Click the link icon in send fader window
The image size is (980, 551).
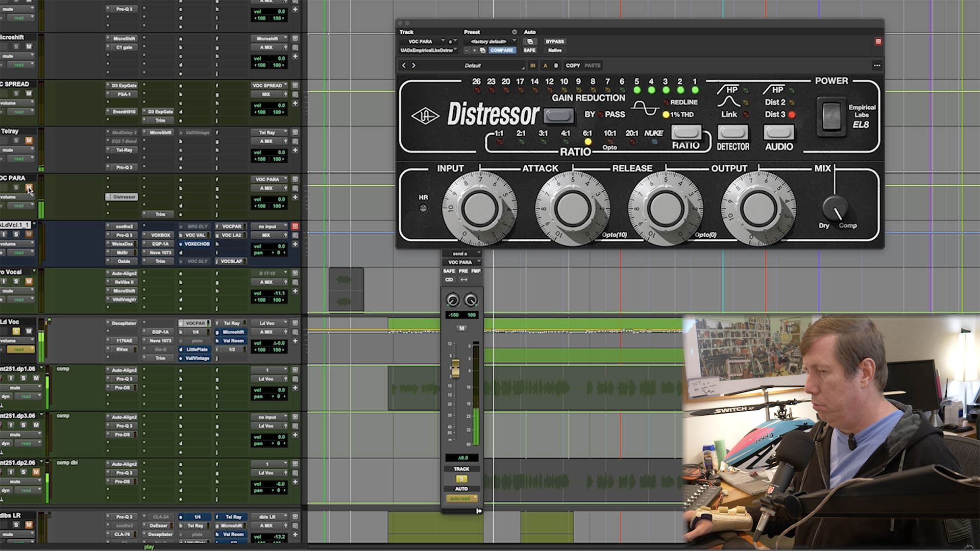tap(449, 280)
